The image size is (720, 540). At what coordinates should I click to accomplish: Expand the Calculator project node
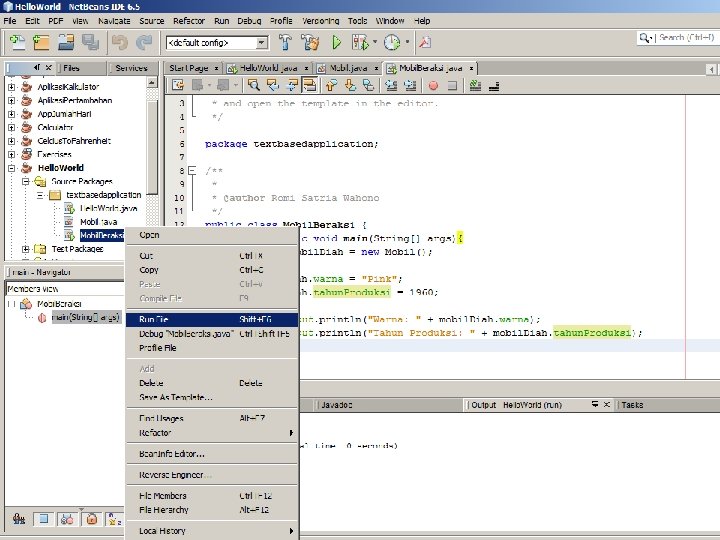coord(12,128)
